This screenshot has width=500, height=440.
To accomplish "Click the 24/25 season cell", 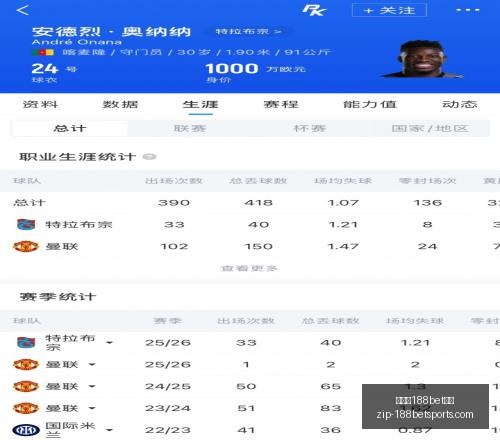I will [x=168, y=387].
